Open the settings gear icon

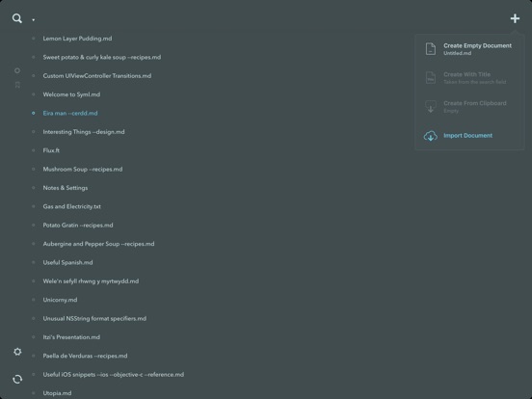point(17,352)
